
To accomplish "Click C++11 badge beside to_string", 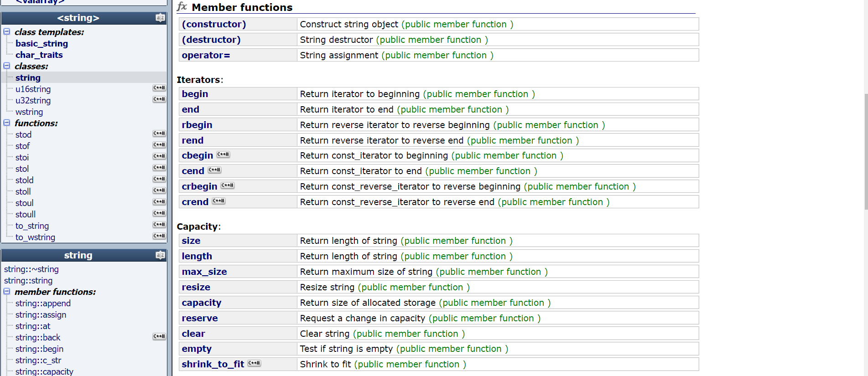I will tap(159, 224).
